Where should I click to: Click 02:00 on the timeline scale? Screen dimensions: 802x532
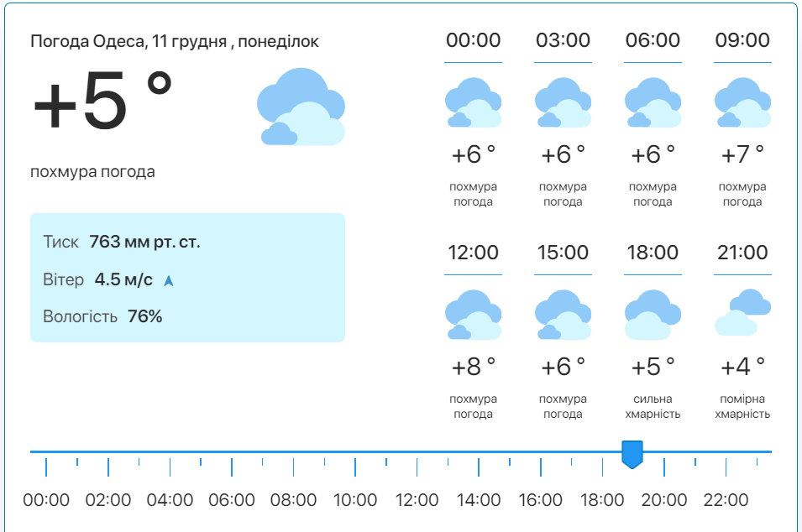point(108,500)
